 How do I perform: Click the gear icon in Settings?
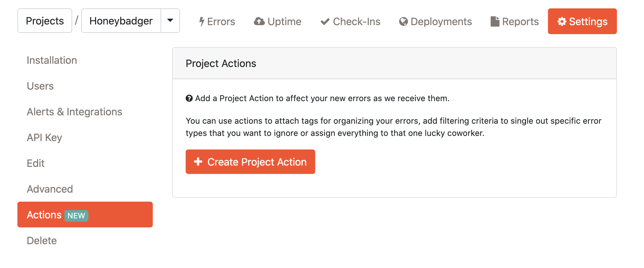click(562, 22)
